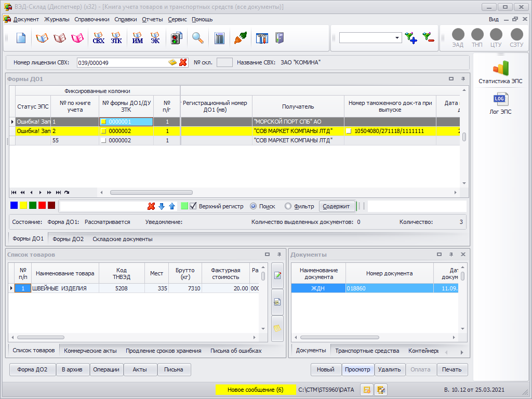Click the add filter funnel icon
The height and width of the screenshot is (399, 532).
pyautogui.click(x=411, y=38)
